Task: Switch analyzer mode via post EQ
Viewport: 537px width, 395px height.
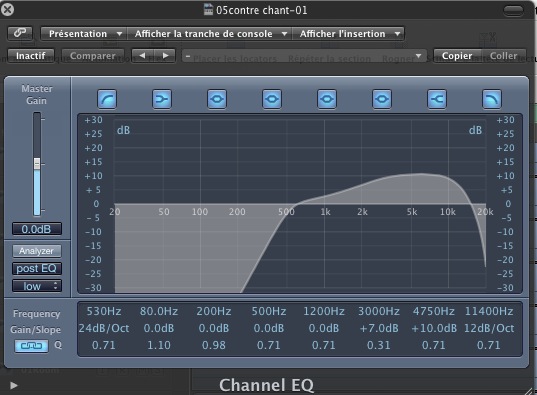Action: [x=37, y=268]
